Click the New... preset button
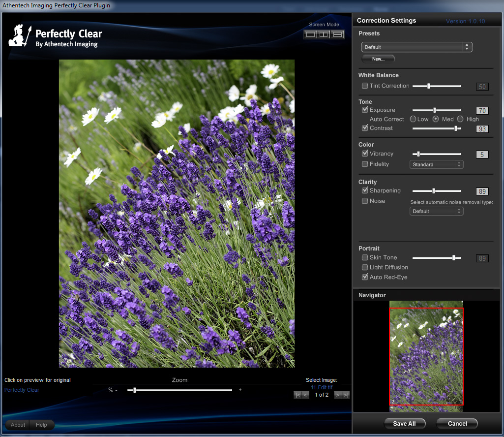The image size is (504, 437). click(378, 59)
